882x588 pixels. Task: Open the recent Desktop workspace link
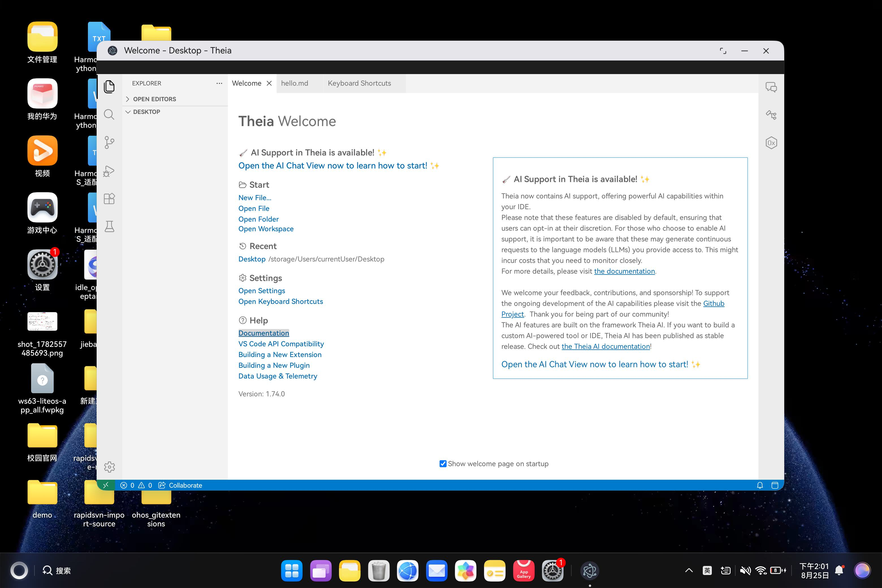tap(252, 259)
